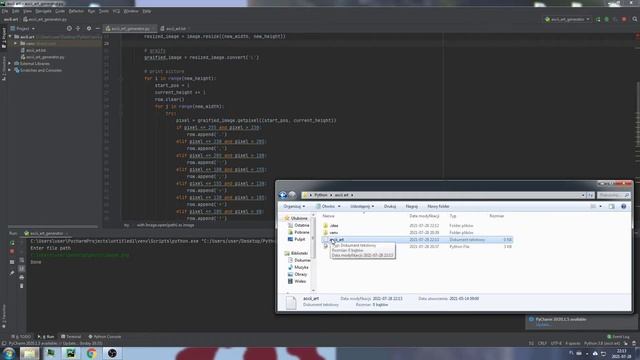Screen dimensions: 640x360
Task: Click the Explorer Forward arrow button
Action: tap(292, 195)
